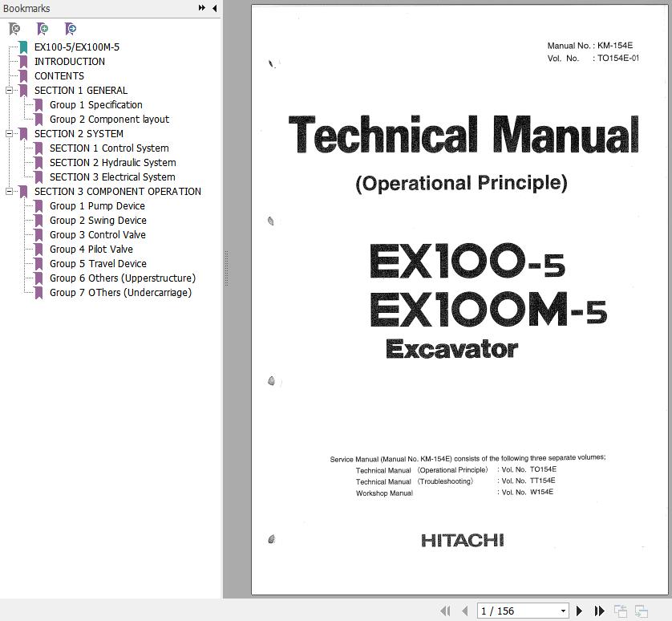Click the bookmark icon beside Group 4 Pilot Valve
The width and height of the screenshot is (672, 621).
pos(38,250)
